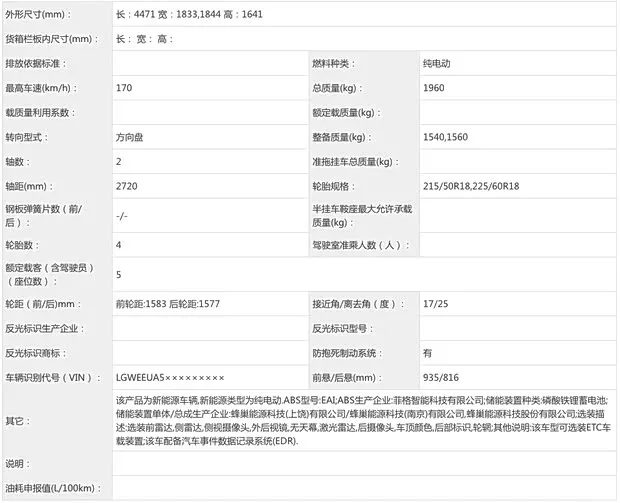Select the 轮胎规格 label cell
Image resolution: width=620 pixels, height=503 pixels.
click(x=337, y=186)
